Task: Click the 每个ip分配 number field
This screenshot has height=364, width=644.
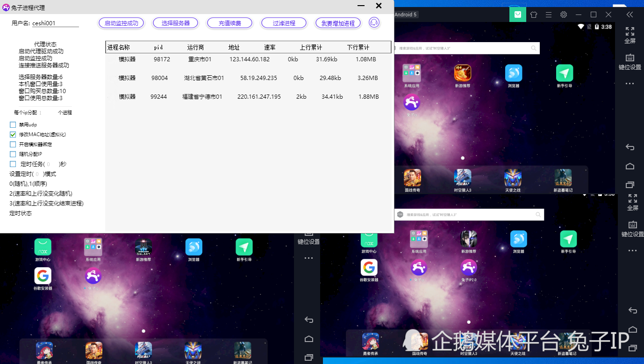Action: pyautogui.click(x=47, y=113)
